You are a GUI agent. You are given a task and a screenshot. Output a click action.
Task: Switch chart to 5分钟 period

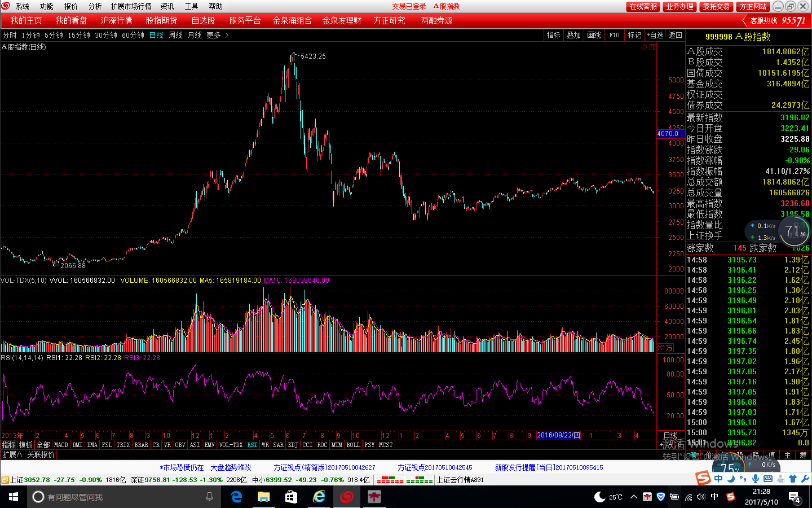[x=54, y=35]
